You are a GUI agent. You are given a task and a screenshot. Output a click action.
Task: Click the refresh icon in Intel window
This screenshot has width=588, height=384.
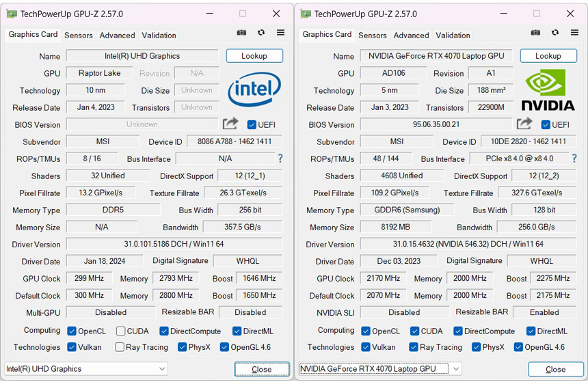pos(261,33)
